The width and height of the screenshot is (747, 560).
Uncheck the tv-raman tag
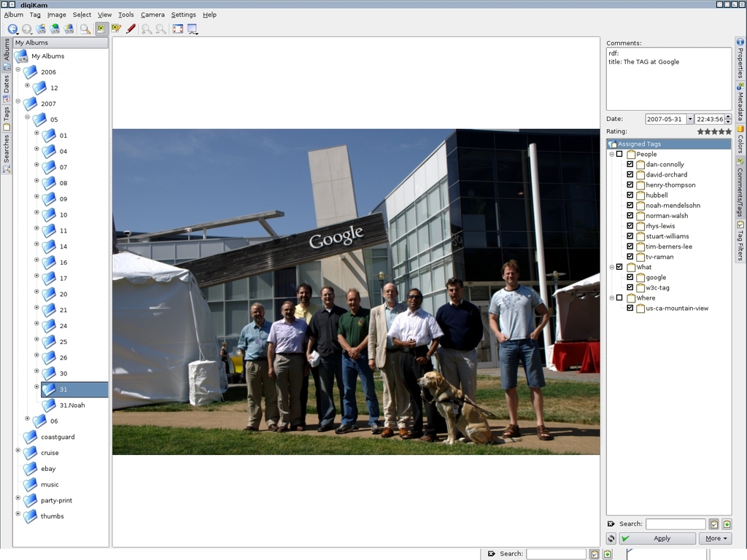point(630,257)
